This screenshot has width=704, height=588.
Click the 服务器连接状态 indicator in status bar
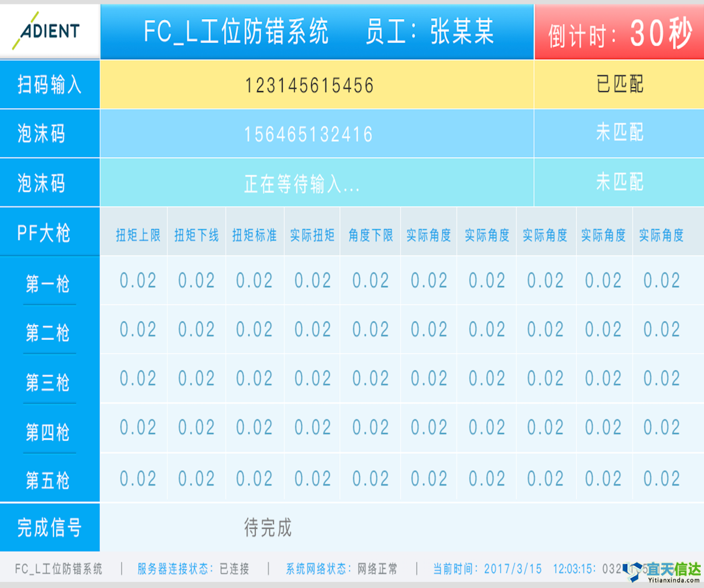pyautogui.click(x=193, y=569)
